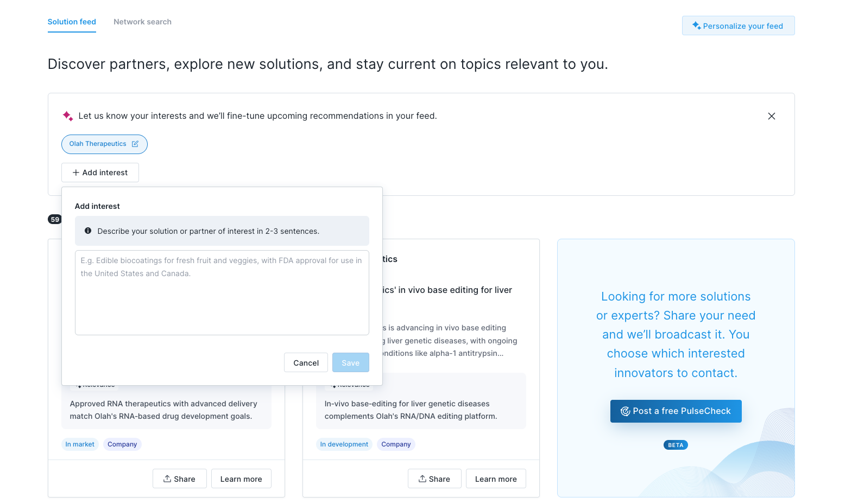
Task: Select the Solution feed tab
Action: [71, 22]
